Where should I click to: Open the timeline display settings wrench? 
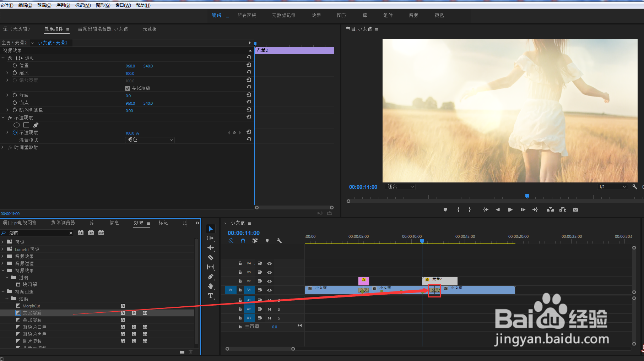point(279,241)
